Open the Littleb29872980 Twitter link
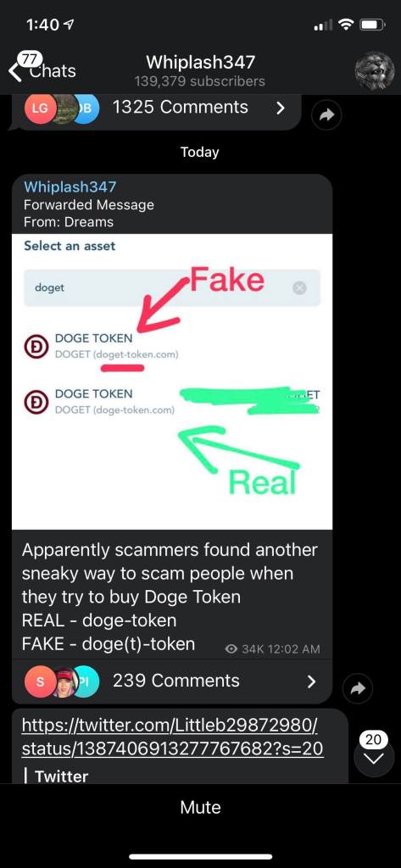The width and height of the screenshot is (401, 868). pos(172,736)
